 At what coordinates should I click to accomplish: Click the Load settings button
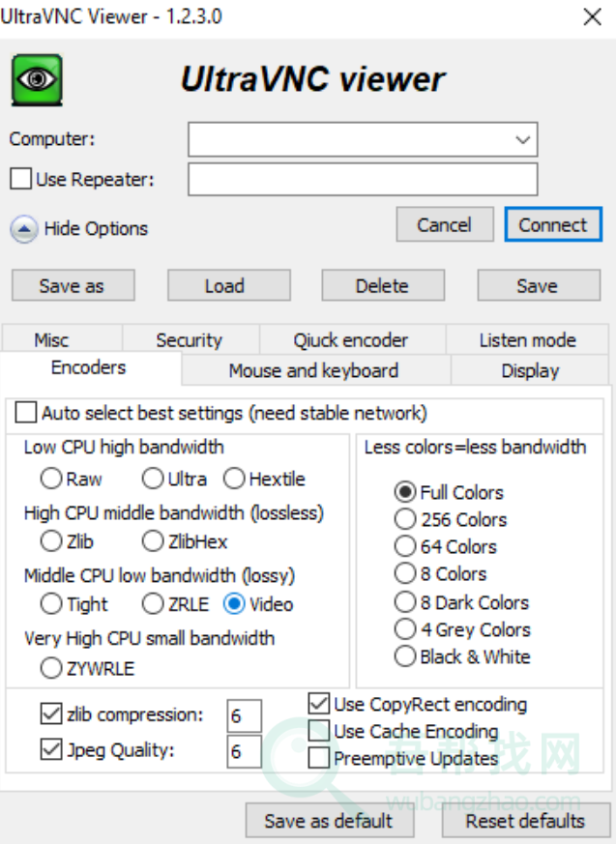tap(224, 285)
